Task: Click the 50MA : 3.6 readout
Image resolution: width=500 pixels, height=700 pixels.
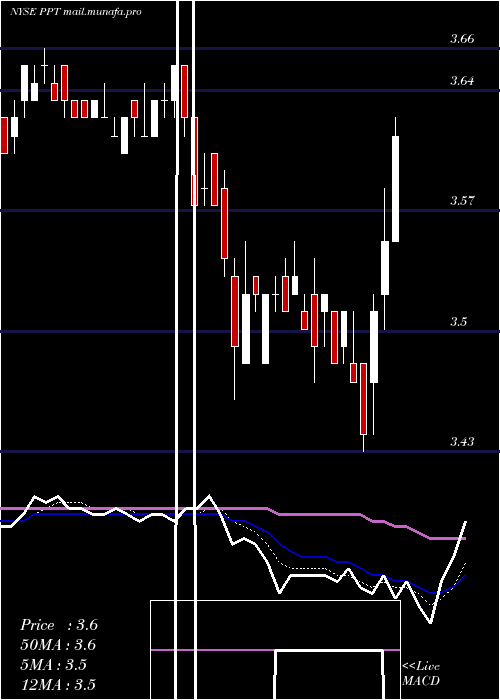Action: pos(58,645)
